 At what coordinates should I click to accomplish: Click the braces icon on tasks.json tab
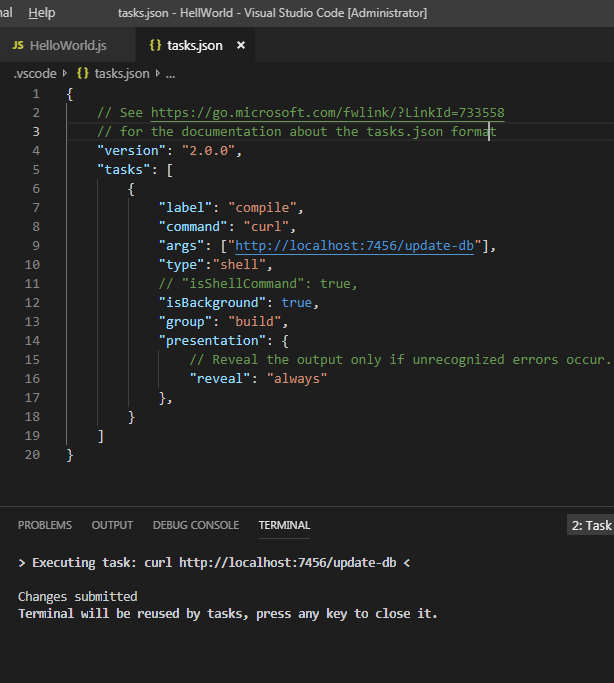154,46
